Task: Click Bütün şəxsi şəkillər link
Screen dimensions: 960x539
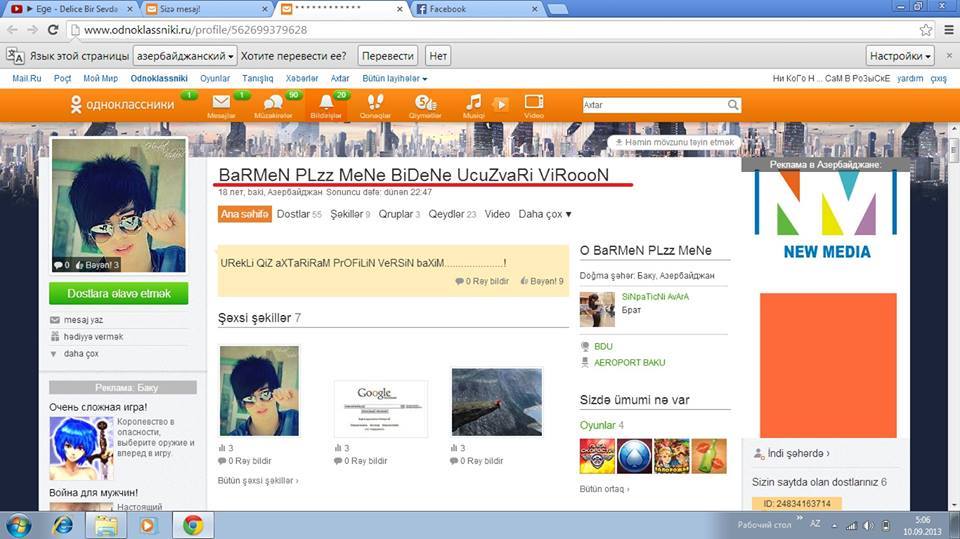Action: pos(258,481)
